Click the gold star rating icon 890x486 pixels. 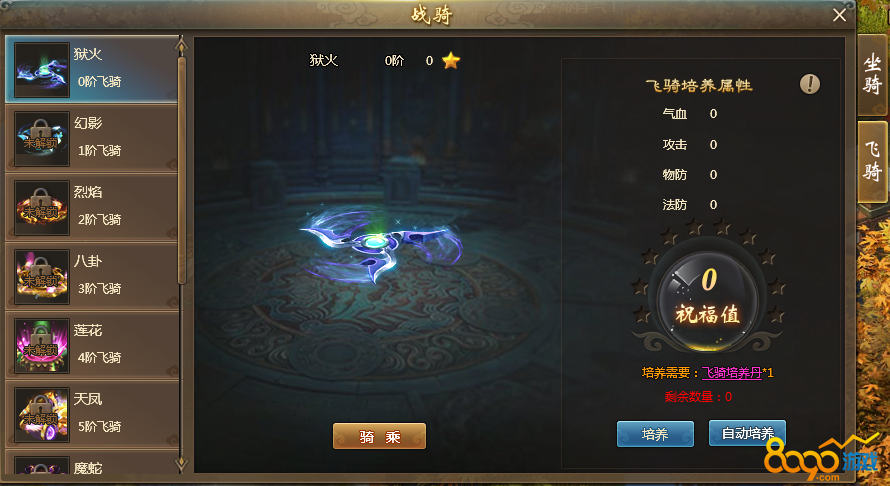pyautogui.click(x=451, y=60)
